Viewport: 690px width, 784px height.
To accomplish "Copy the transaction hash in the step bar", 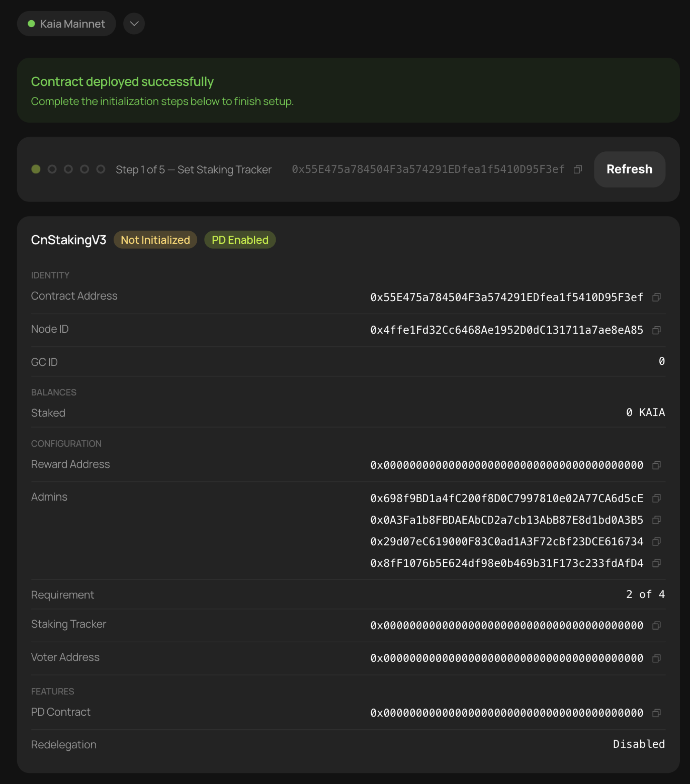I will [x=578, y=169].
